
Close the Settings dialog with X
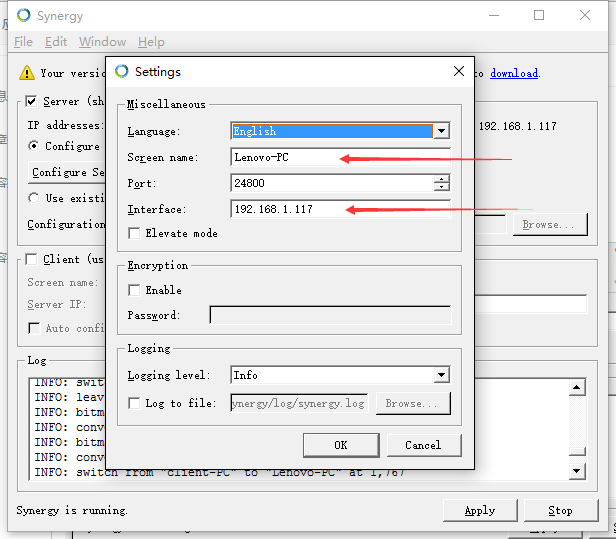coord(458,71)
